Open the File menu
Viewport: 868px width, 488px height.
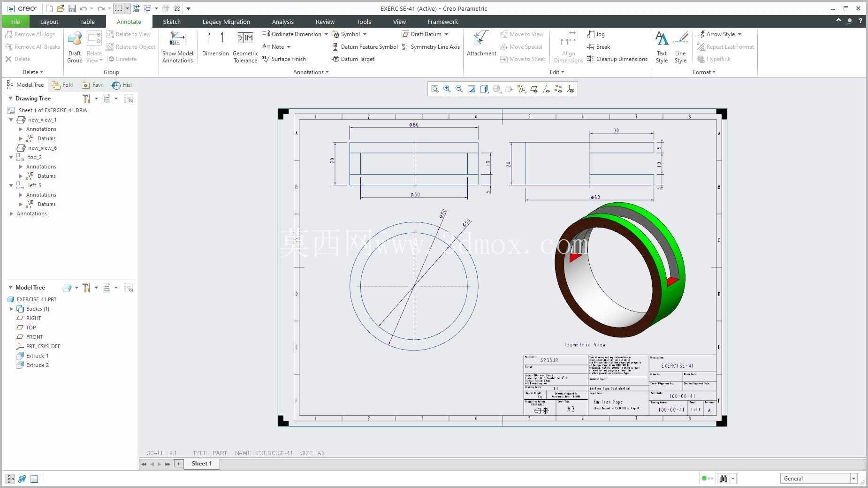pyautogui.click(x=15, y=22)
